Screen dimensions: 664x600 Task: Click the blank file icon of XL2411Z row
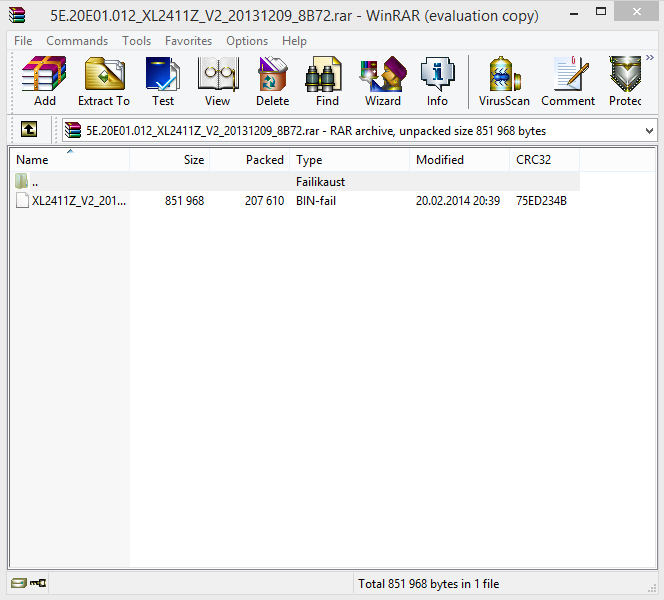(x=22, y=200)
